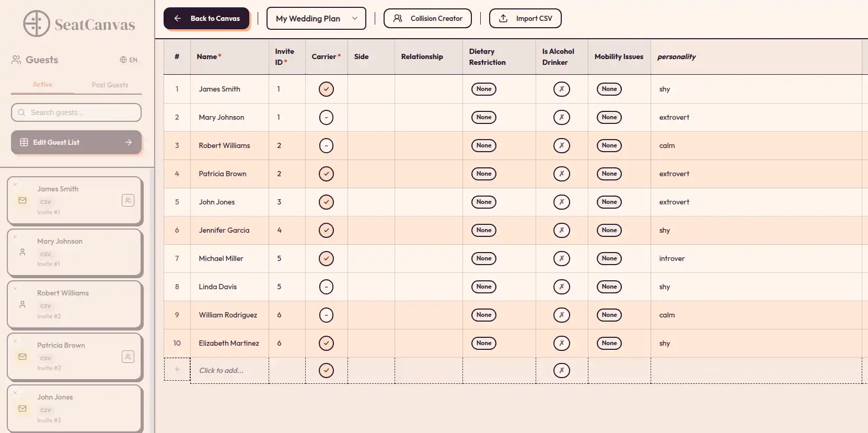This screenshot has width=868, height=433.
Task: Open dietary restriction None for Mary Johnson
Action: coord(484,117)
